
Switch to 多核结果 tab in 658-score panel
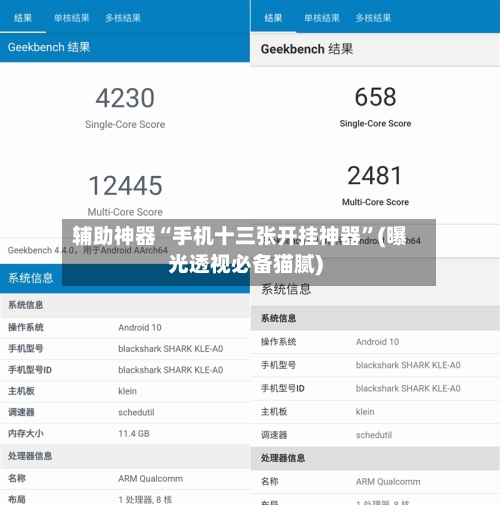pos(373,18)
